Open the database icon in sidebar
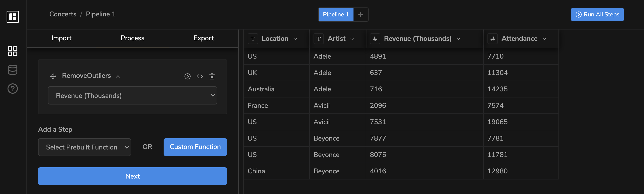Screen dimensions: 644x194 pyautogui.click(x=13, y=70)
